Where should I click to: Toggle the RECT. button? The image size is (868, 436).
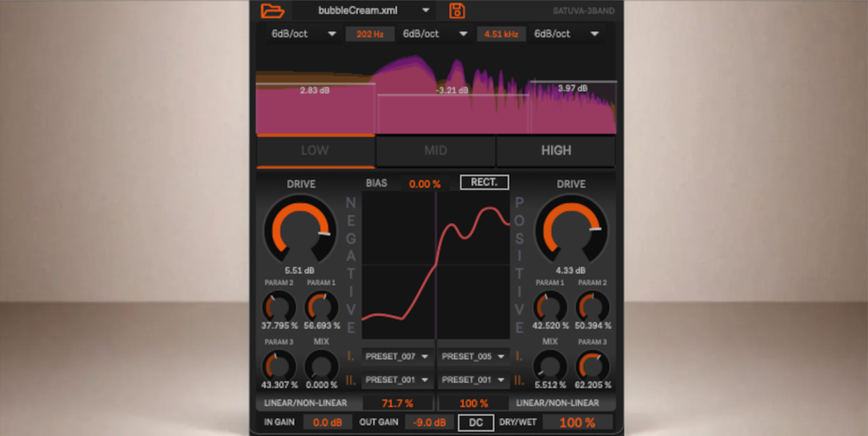484,182
